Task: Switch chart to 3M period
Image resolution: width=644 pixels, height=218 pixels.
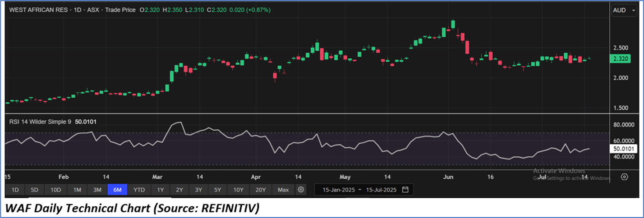Action: (x=97, y=190)
